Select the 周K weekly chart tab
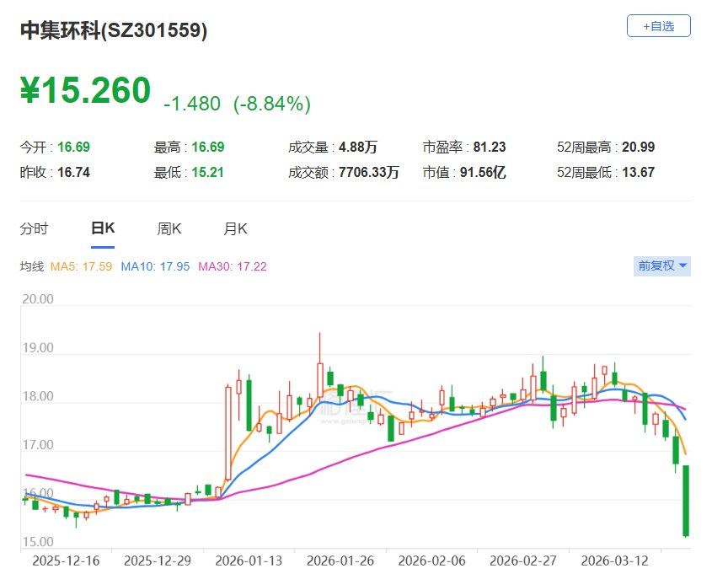The height and width of the screenshot is (574, 728). pos(169,228)
